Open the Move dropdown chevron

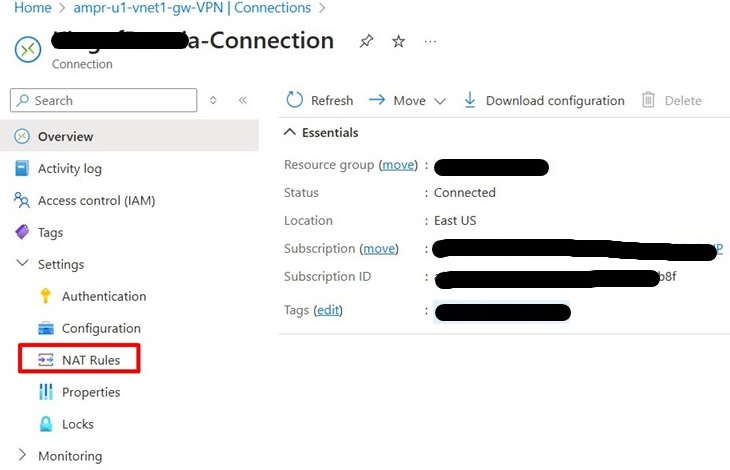tap(440, 101)
